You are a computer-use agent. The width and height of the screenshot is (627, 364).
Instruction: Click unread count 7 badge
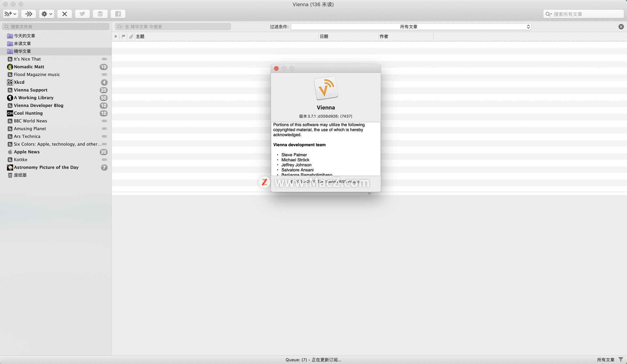click(104, 167)
